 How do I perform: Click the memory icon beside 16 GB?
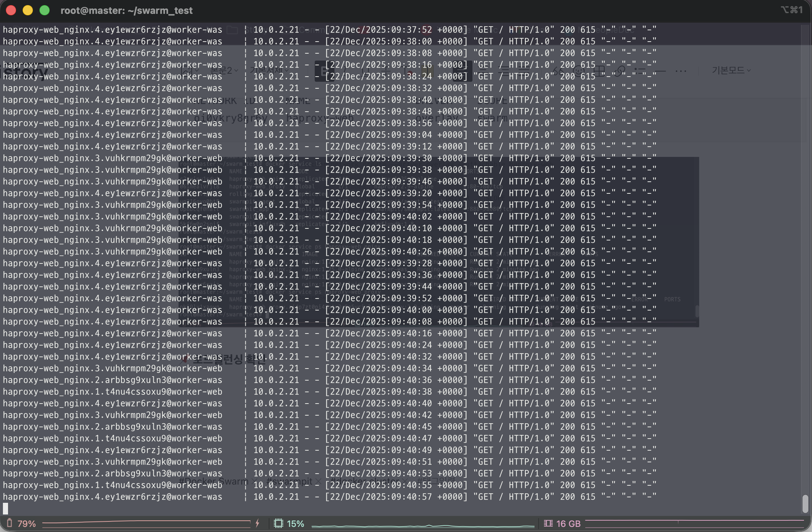point(548,524)
